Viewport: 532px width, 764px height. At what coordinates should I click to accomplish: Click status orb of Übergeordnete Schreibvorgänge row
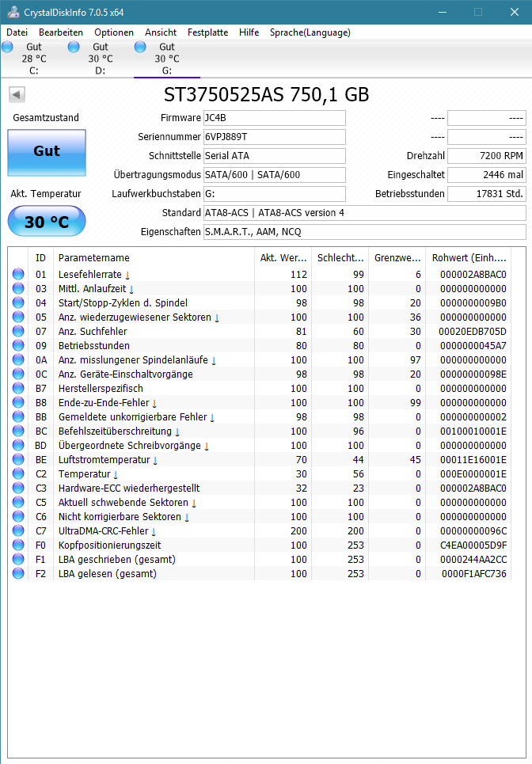click(x=18, y=446)
